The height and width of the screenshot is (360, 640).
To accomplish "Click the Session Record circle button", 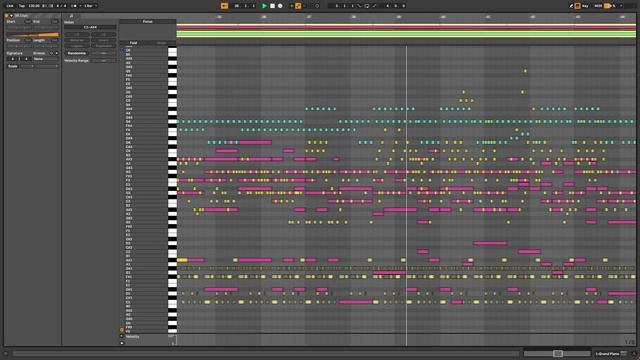I will click(x=317, y=6).
